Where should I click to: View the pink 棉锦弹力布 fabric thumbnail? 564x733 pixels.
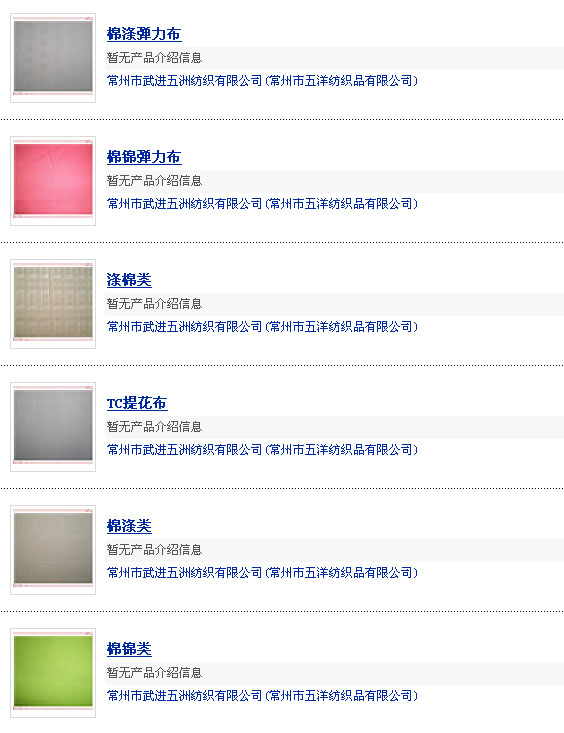pyautogui.click(x=53, y=181)
